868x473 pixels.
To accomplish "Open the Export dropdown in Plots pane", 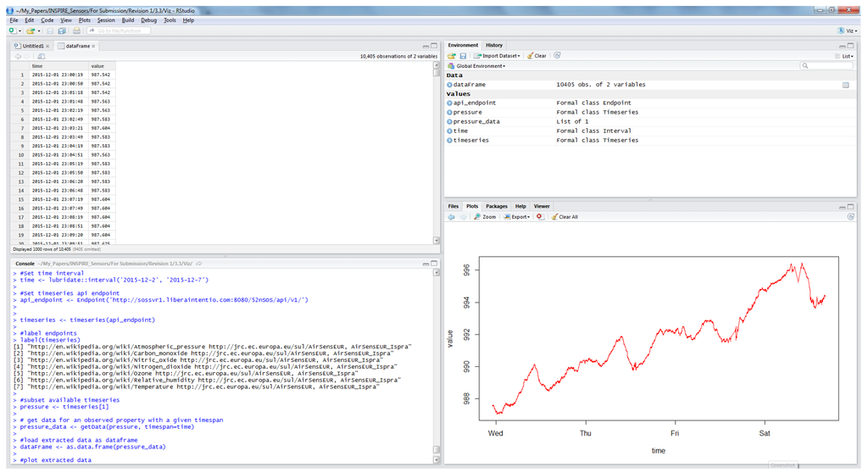I will [516, 217].
